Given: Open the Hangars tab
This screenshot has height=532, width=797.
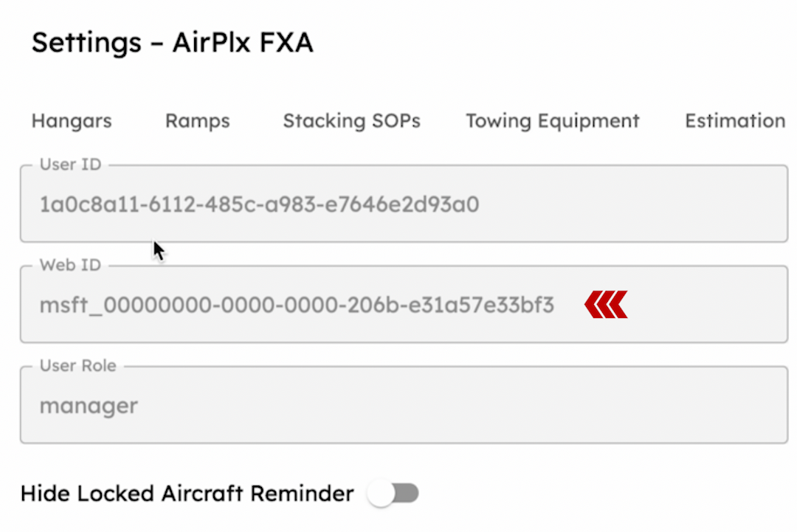Looking at the screenshot, I should tap(72, 121).
